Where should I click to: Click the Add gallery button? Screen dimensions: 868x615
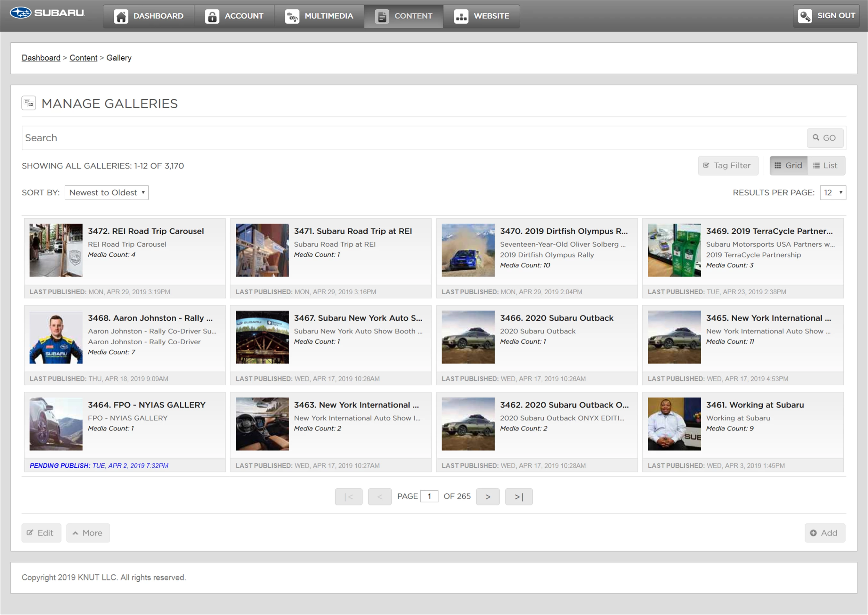(824, 533)
